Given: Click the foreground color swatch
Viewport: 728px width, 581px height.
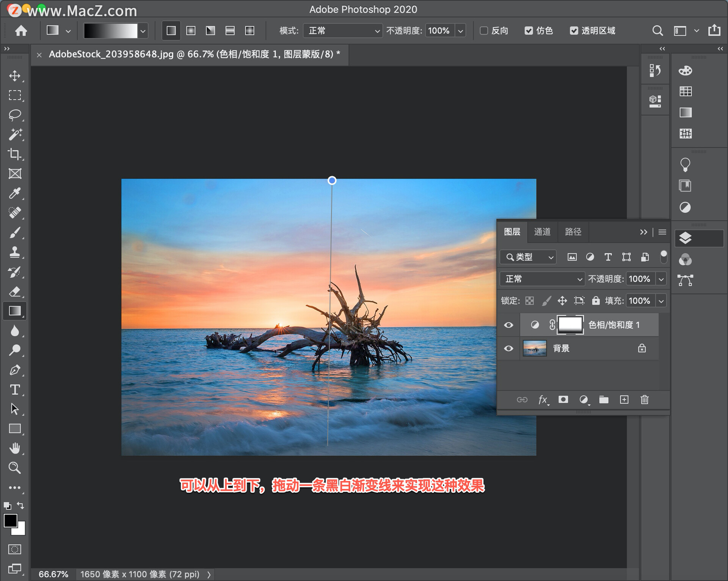Looking at the screenshot, I should (x=10, y=520).
